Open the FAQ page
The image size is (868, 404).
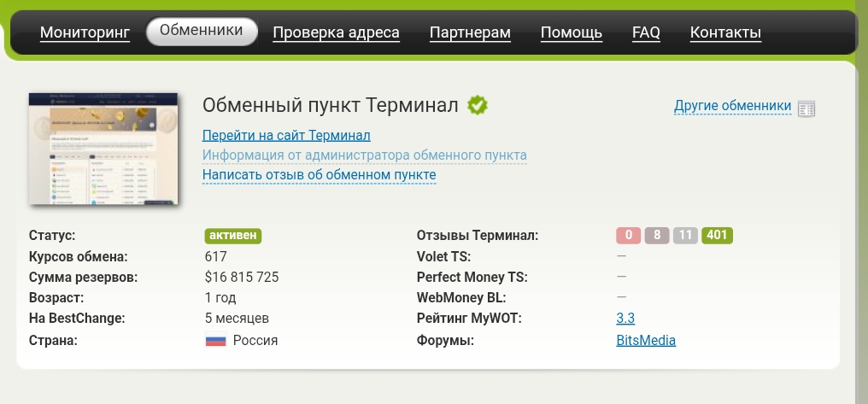pos(646,32)
